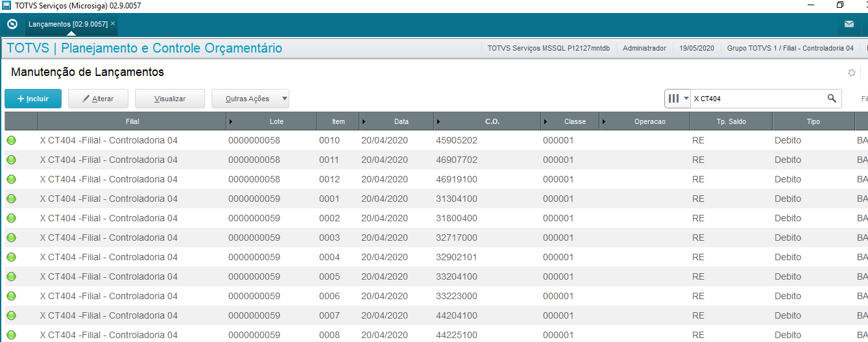Select C.O. cell 44204100
The image size is (868, 342).
coord(456,315)
